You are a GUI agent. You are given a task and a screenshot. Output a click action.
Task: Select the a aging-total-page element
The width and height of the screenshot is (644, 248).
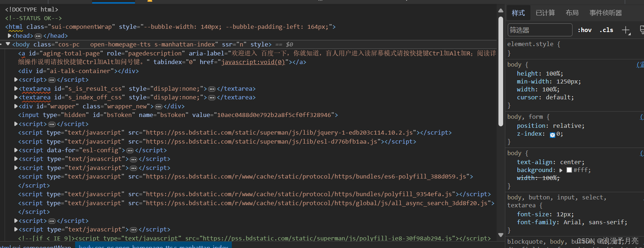[257, 58]
